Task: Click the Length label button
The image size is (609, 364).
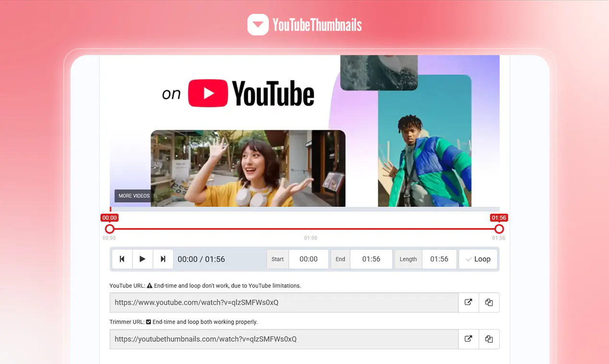Action: (408, 259)
